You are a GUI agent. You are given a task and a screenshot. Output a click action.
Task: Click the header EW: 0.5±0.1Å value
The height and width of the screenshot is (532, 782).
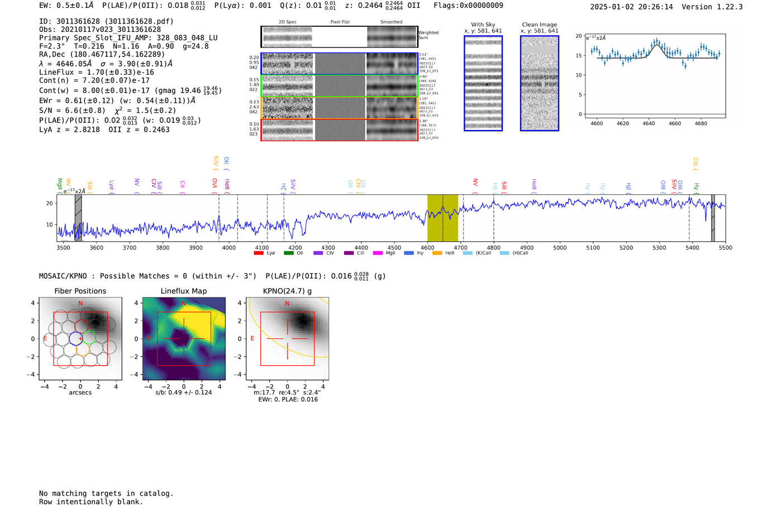point(66,6)
